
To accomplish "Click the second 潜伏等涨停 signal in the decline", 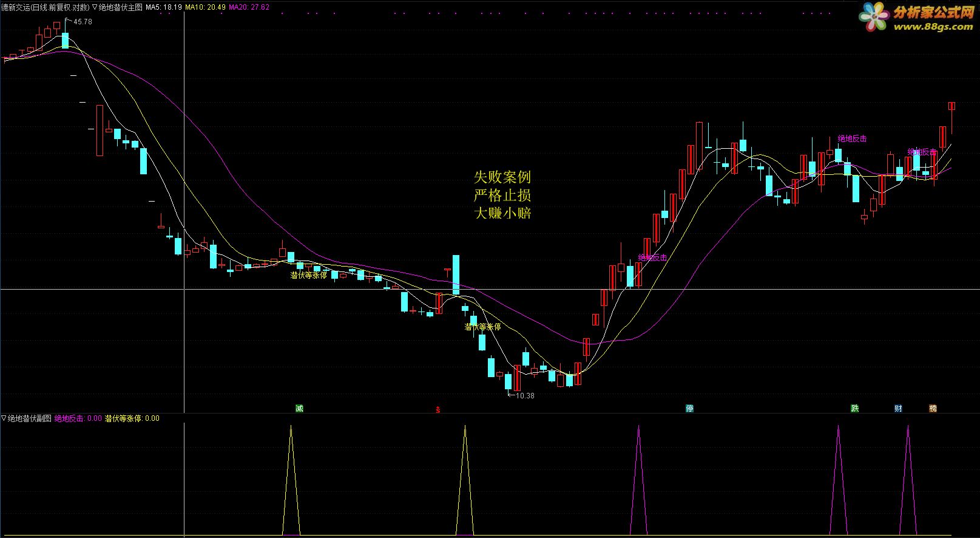I will click(x=482, y=327).
